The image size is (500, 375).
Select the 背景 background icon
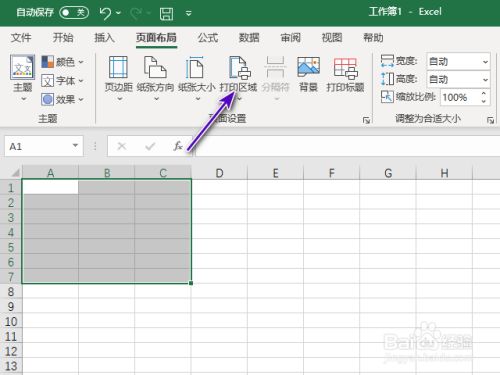tap(308, 66)
